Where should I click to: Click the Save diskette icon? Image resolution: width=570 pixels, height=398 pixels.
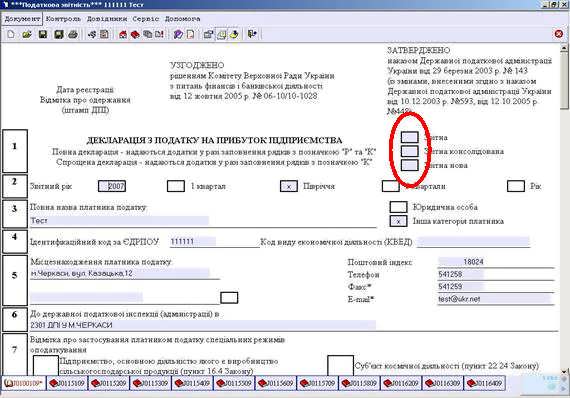click(43, 35)
